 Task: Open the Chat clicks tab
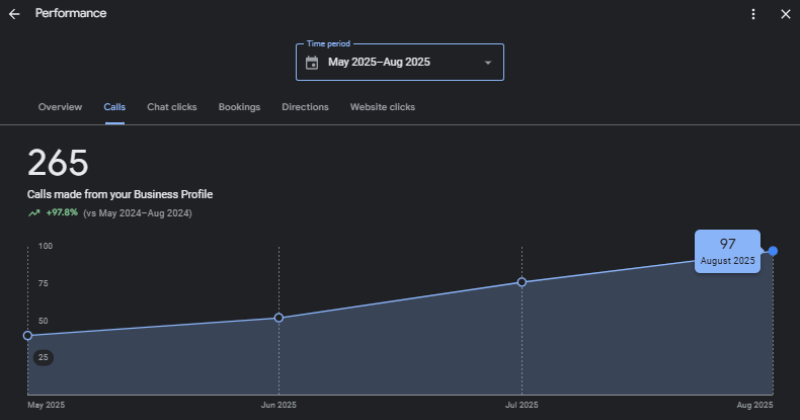point(172,107)
